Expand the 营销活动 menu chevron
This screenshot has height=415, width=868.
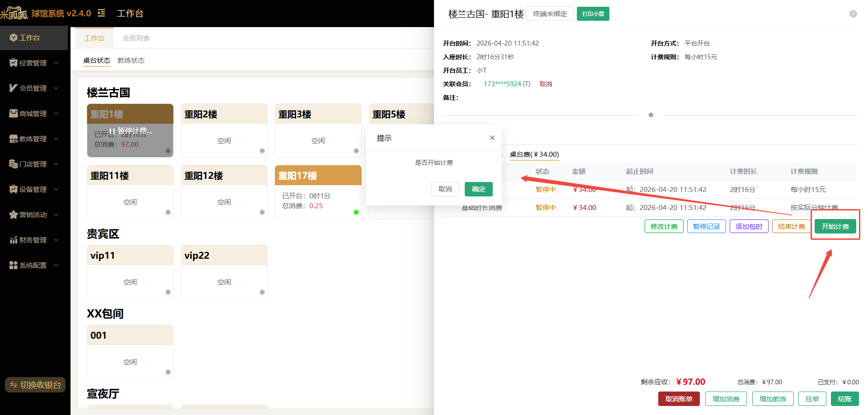tap(56, 214)
